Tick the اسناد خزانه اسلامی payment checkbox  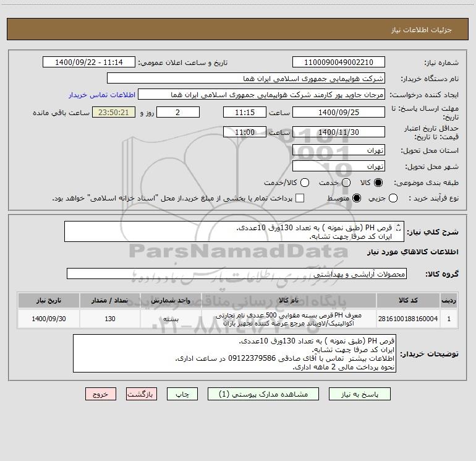coord(300,198)
